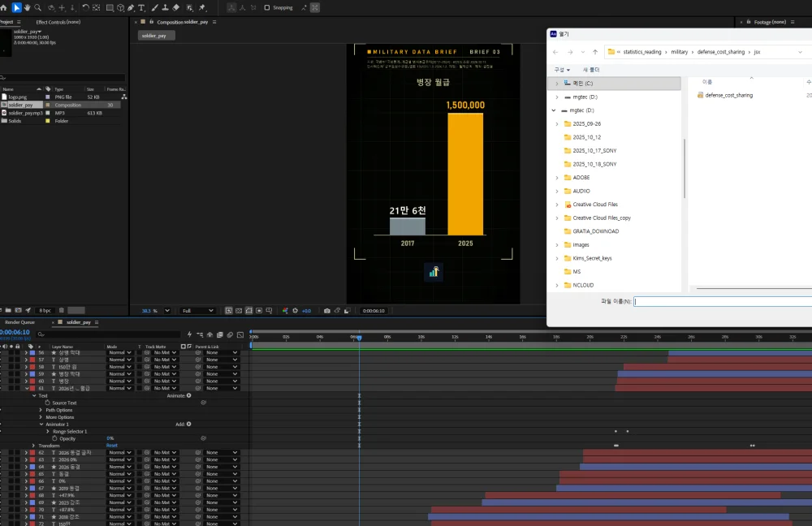
Task: Click the 8 bpc color depth button
Action: click(x=45, y=311)
